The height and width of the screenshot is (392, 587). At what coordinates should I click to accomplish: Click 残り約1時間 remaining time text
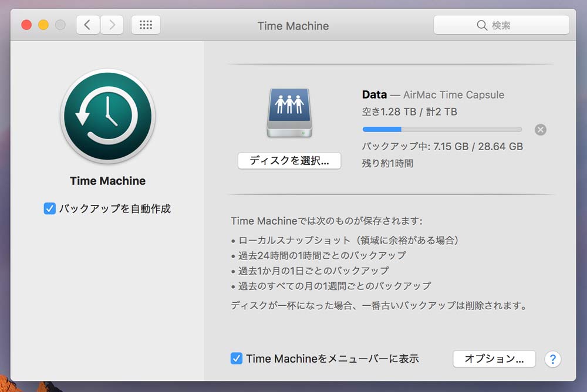387,163
